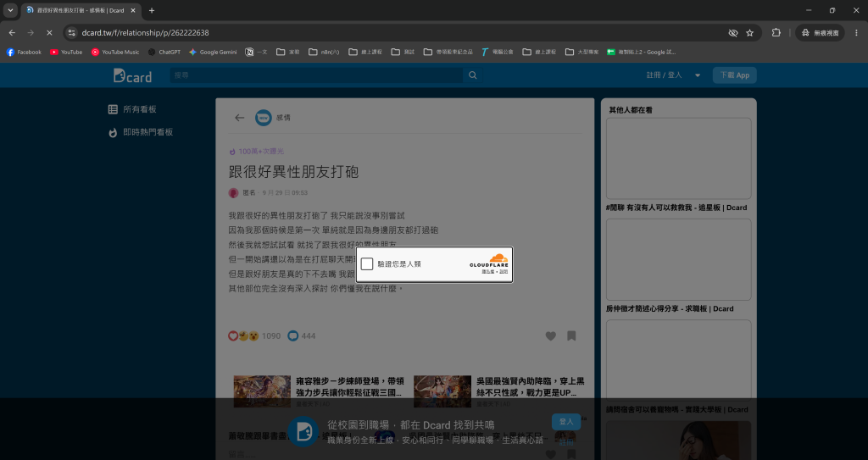Click the search magnifier icon

473,75
